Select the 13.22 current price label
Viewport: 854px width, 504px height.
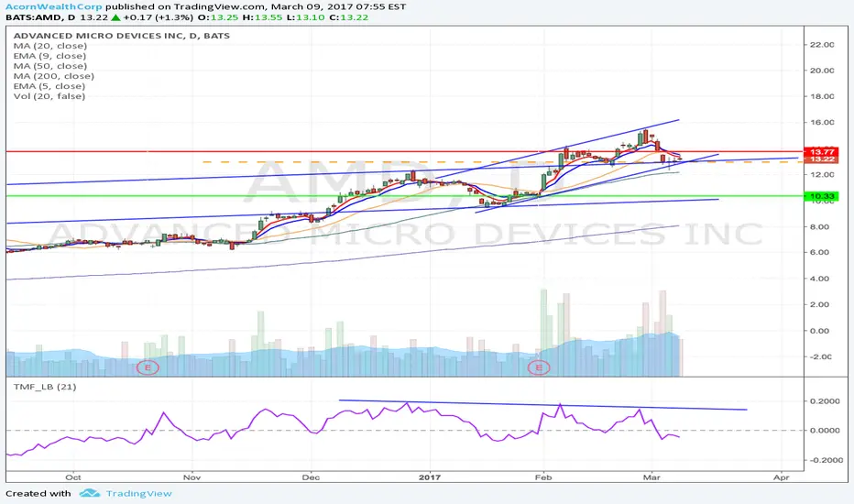coord(821,159)
